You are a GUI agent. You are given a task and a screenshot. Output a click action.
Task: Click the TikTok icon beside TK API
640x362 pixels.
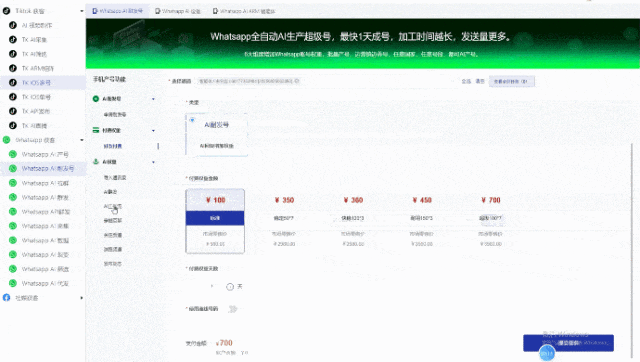click(13, 111)
